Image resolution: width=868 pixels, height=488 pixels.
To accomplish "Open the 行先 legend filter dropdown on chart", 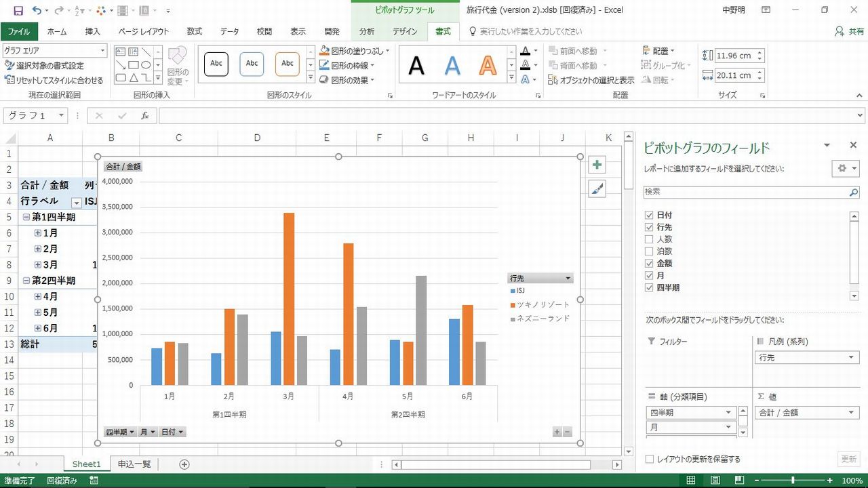I will click(568, 279).
